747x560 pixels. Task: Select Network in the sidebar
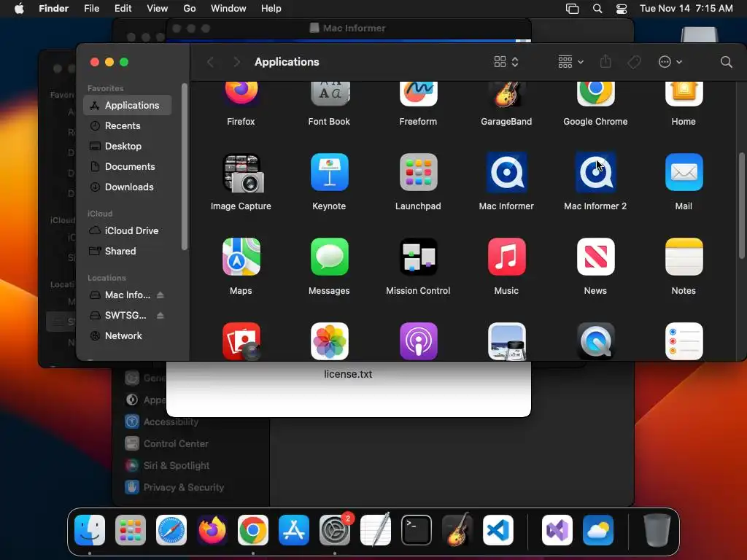[127, 335]
